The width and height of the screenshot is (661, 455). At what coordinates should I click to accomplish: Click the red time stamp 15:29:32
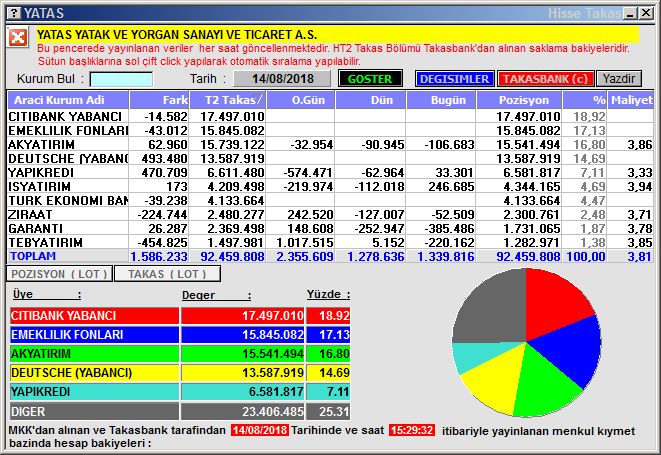pos(412,431)
